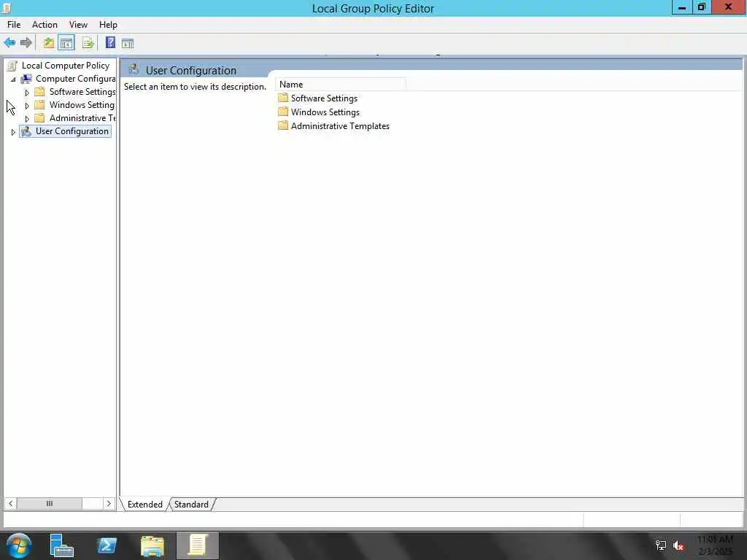The width and height of the screenshot is (747, 560).
Task: Select Windows Settings text in list
Action: [325, 112]
